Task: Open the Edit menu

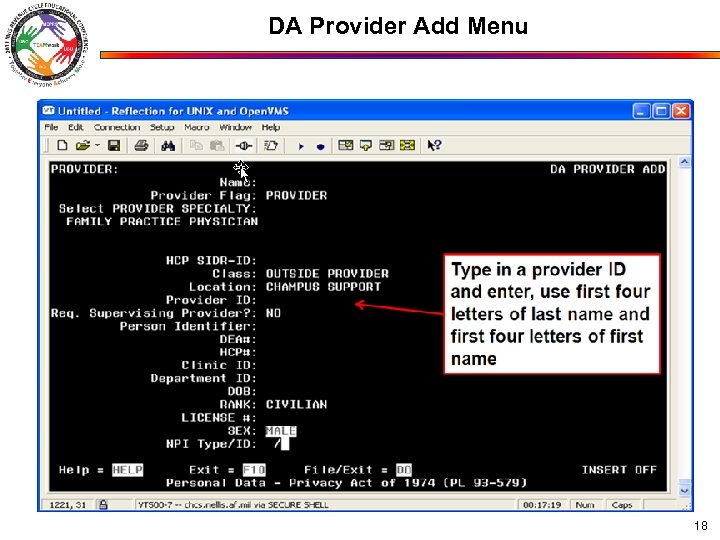Action: tap(76, 127)
